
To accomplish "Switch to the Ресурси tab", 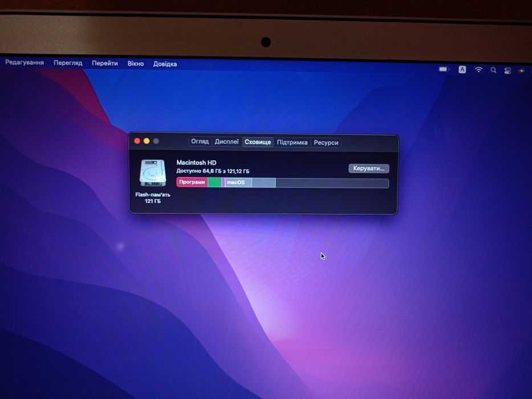I will pos(326,143).
